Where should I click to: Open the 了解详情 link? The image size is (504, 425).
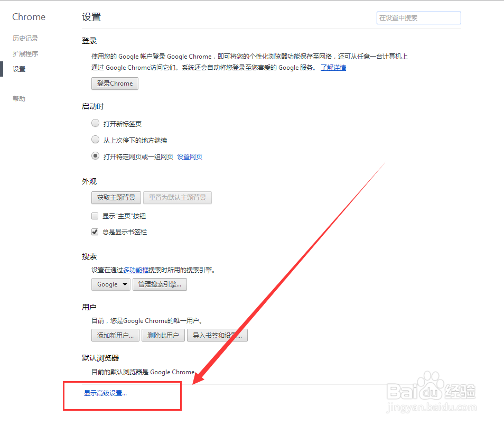333,67
